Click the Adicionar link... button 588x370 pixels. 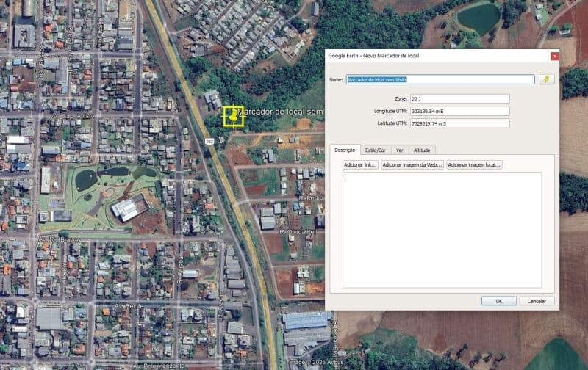360,164
